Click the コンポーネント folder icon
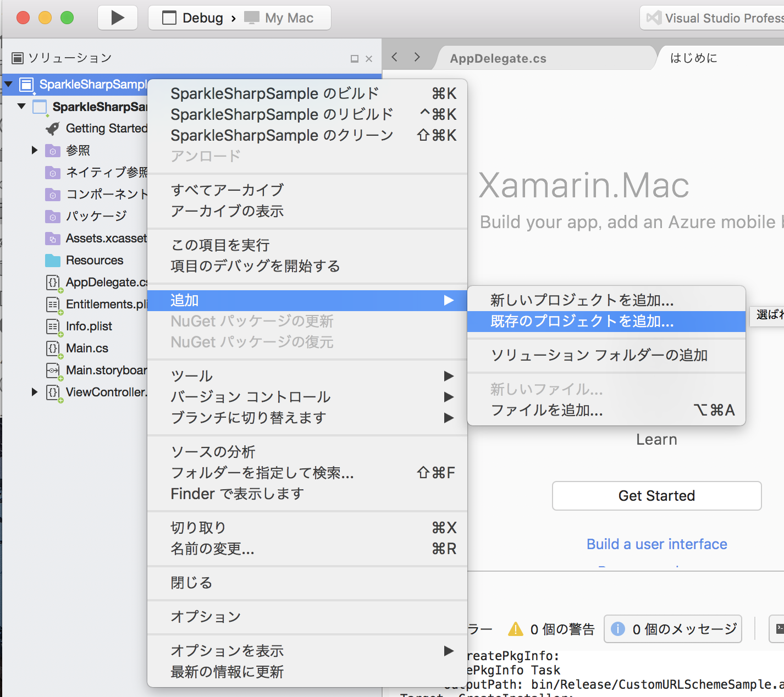 pyautogui.click(x=53, y=195)
